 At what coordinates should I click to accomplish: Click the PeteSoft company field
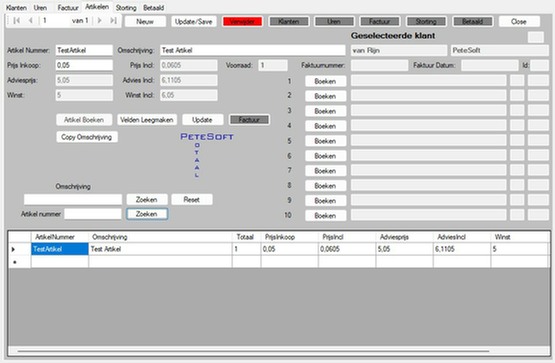click(500, 50)
